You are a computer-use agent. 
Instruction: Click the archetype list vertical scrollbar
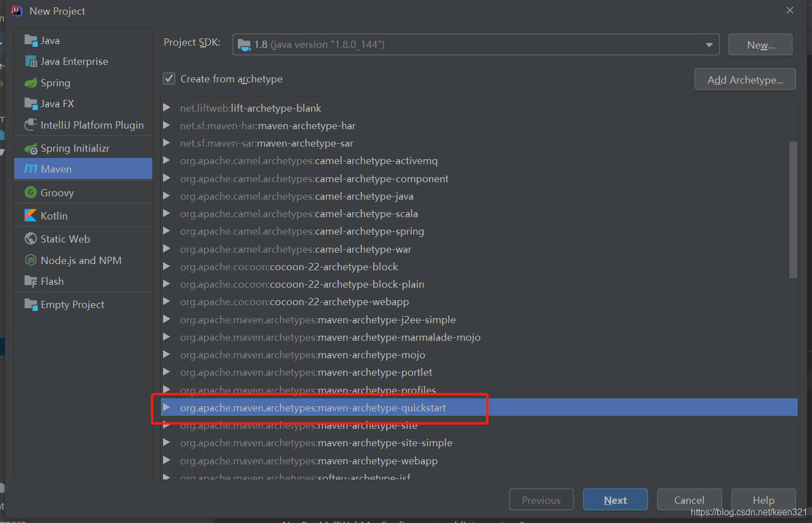(x=793, y=210)
